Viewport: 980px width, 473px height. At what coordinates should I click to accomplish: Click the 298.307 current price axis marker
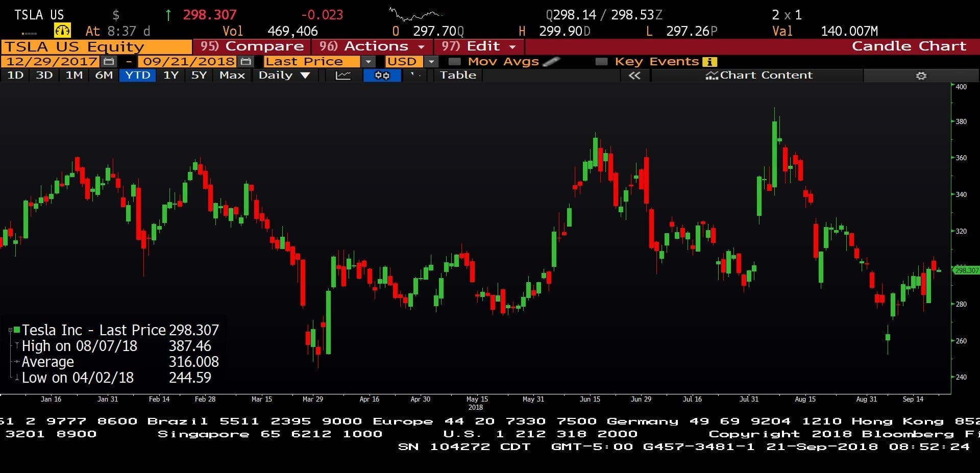[966, 270]
